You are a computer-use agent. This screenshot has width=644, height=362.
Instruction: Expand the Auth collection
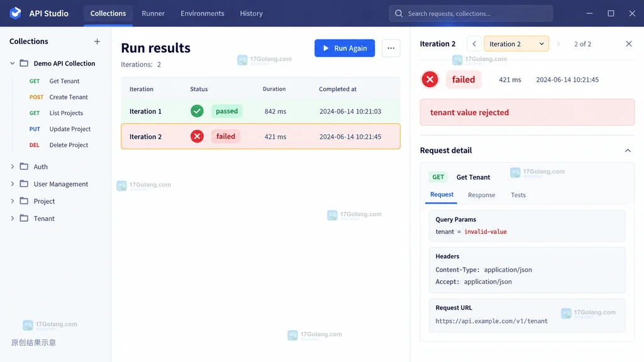tap(13, 167)
